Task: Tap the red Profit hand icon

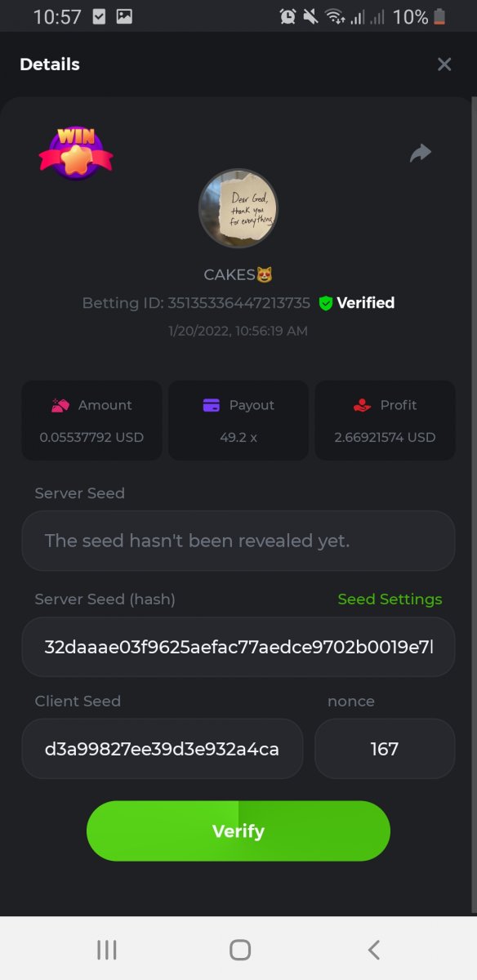Action: tap(363, 405)
